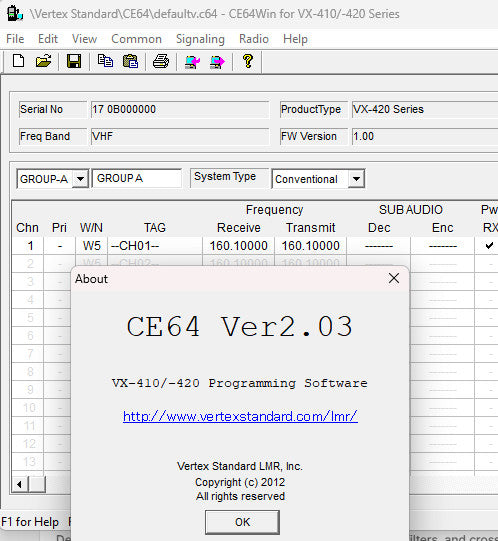Image resolution: width=498 pixels, height=541 pixels.
Task: Open the Common menu
Action: click(137, 39)
